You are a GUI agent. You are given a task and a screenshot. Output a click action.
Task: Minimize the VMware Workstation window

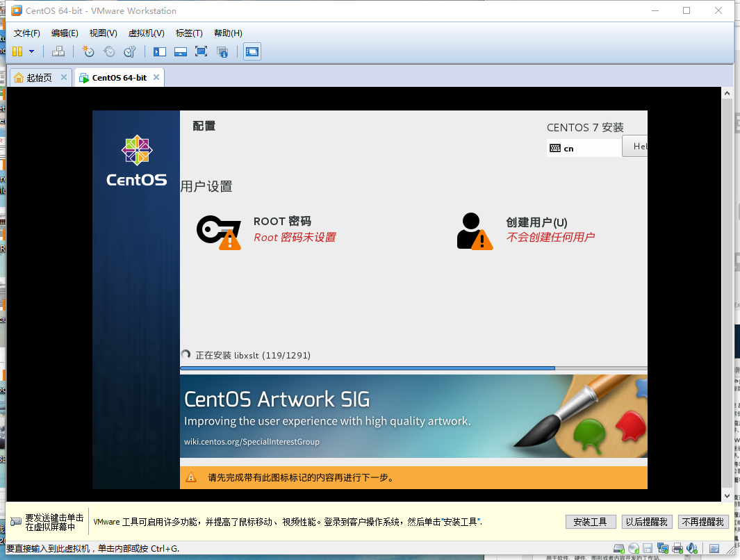655,10
